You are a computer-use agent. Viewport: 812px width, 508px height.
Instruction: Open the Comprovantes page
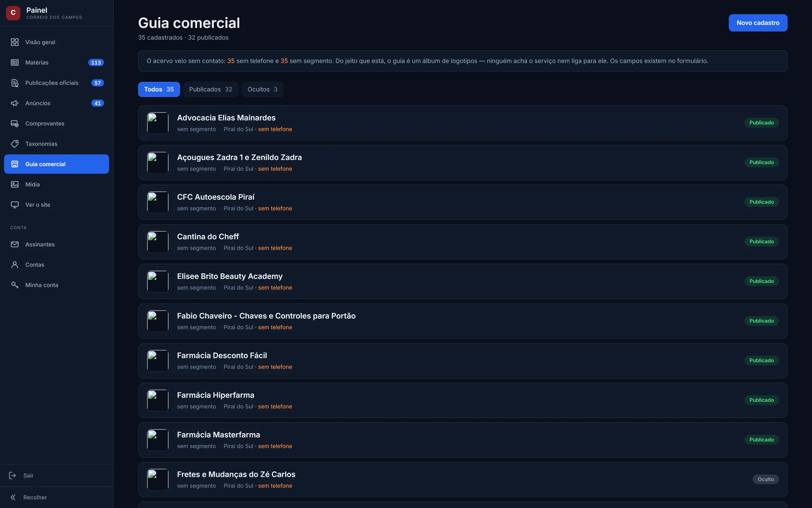(57, 123)
